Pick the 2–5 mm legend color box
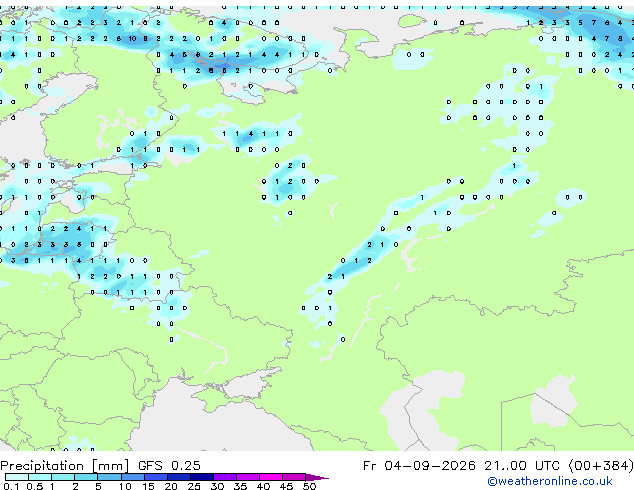634x490 pixels. [86, 477]
